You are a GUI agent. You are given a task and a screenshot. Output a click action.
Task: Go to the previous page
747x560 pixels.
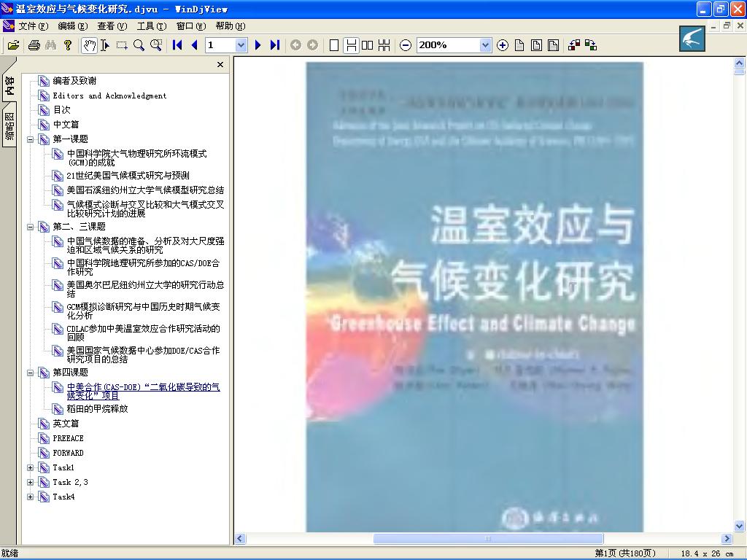(x=194, y=45)
